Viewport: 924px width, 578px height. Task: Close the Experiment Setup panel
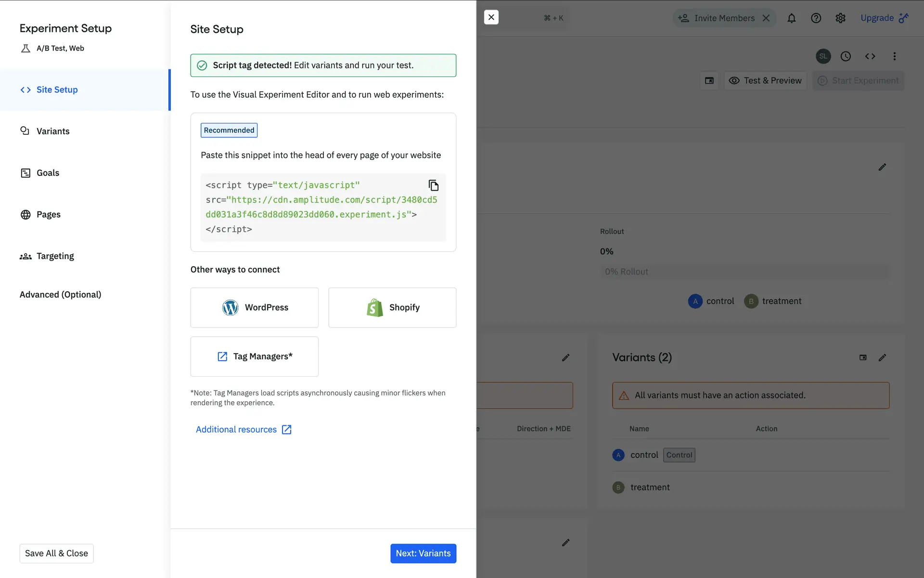click(x=491, y=17)
